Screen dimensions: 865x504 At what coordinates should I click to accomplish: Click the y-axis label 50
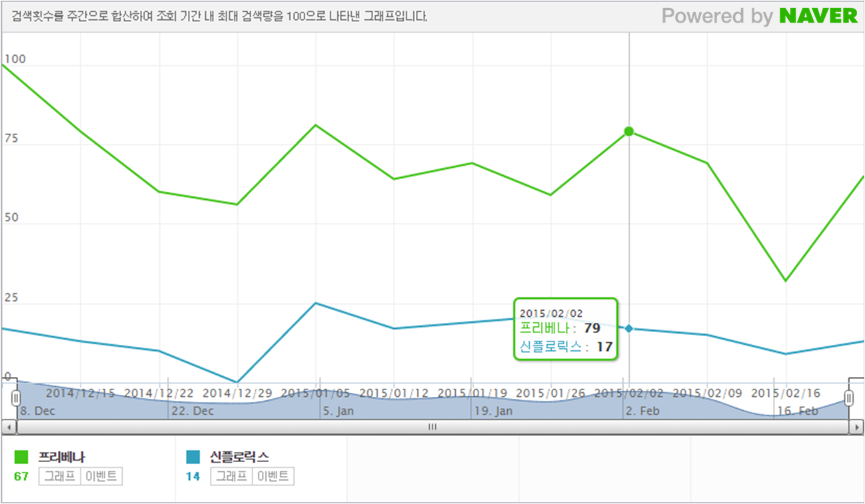coord(11,218)
